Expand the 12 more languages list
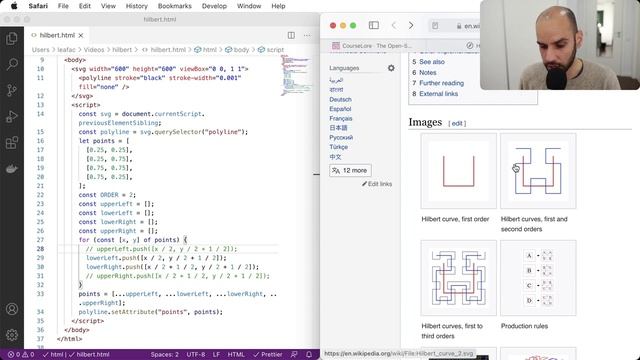This screenshot has width=640, height=360. 350,170
